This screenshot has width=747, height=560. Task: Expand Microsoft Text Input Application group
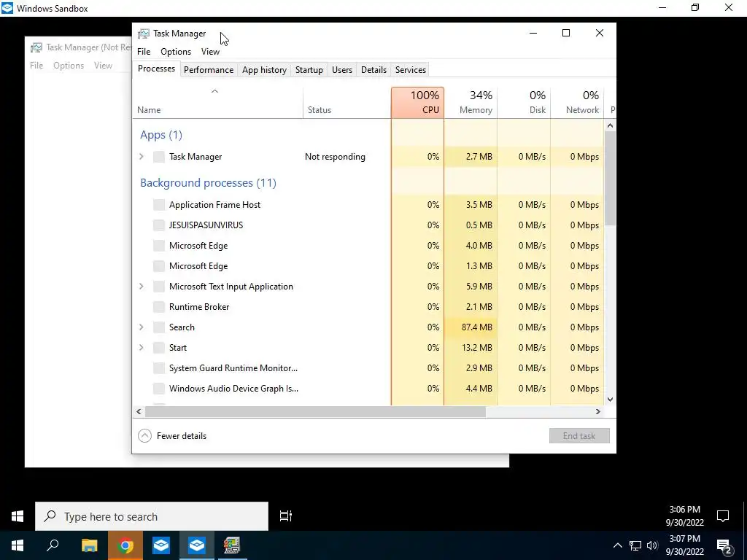(142, 287)
